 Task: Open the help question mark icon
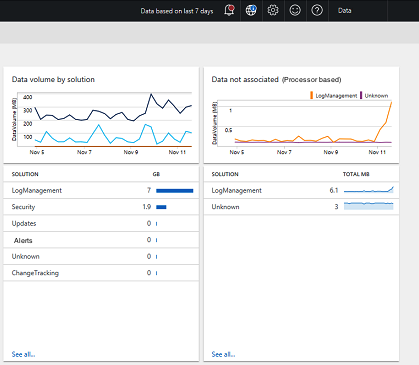click(x=317, y=10)
